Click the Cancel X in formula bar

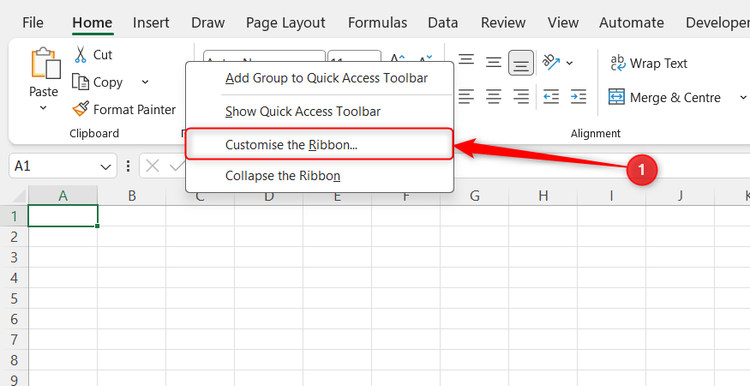click(x=152, y=166)
